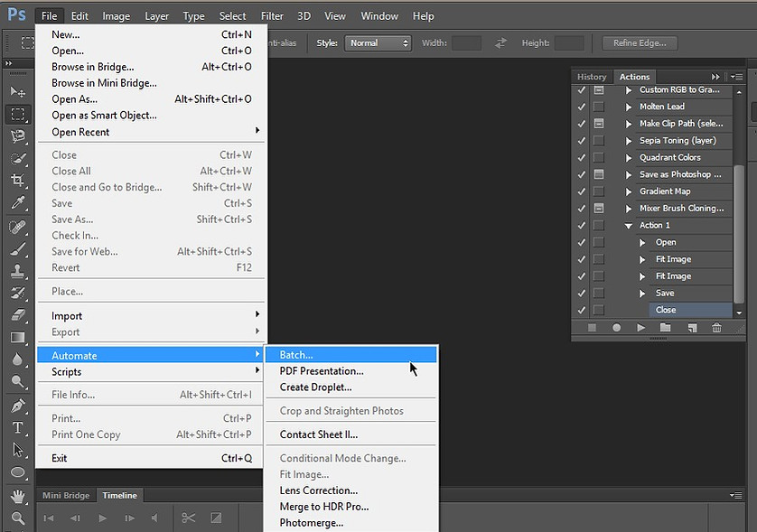Image resolution: width=757 pixels, height=532 pixels.
Task: Create new action with the page icon
Action: (x=692, y=328)
